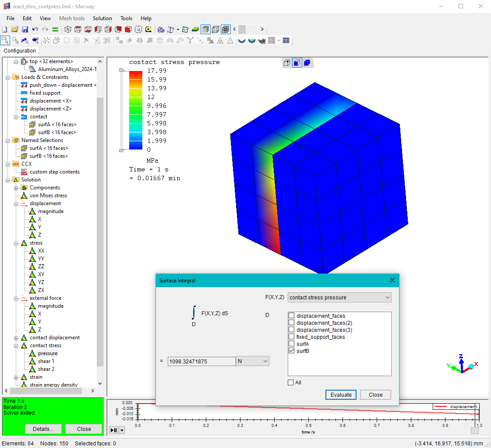Uncheck the surfB checkbox in Surface Integral
The height and width of the screenshot is (448, 491).
coord(292,351)
